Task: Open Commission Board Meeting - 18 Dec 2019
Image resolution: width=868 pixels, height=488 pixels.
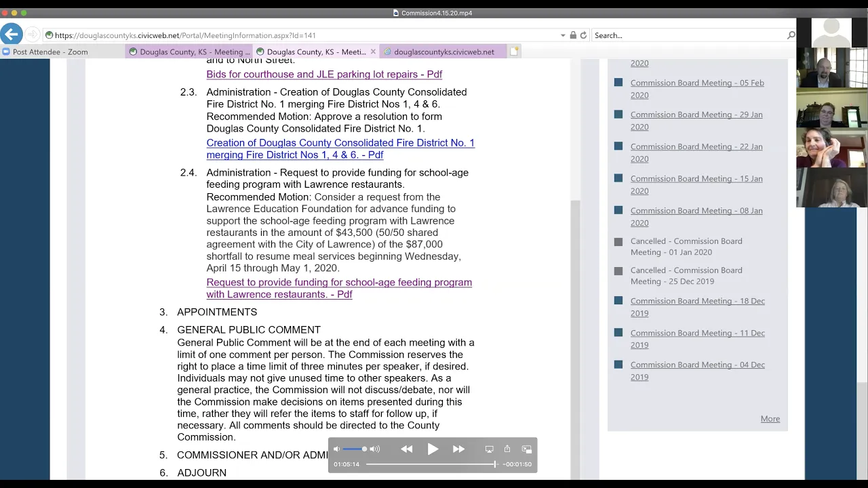Action: click(697, 307)
